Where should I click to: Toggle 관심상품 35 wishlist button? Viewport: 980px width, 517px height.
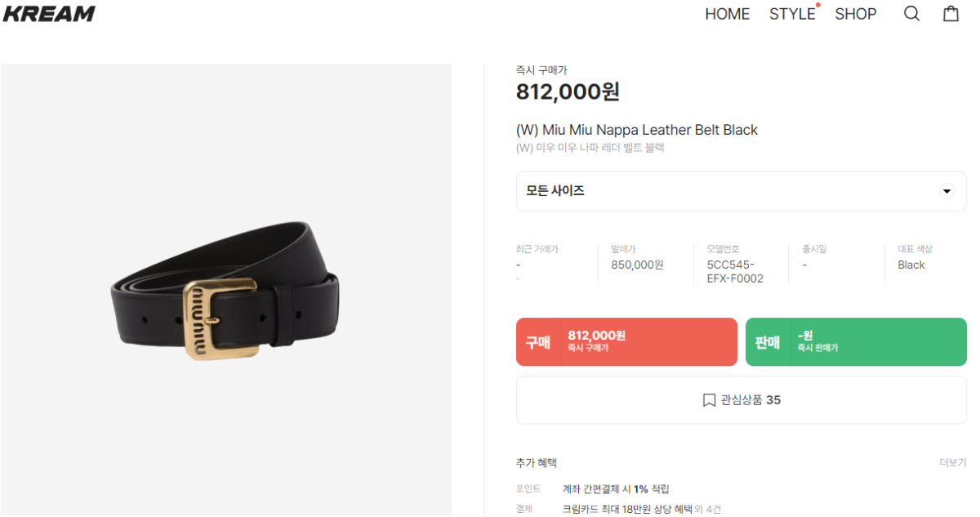(x=742, y=400)
